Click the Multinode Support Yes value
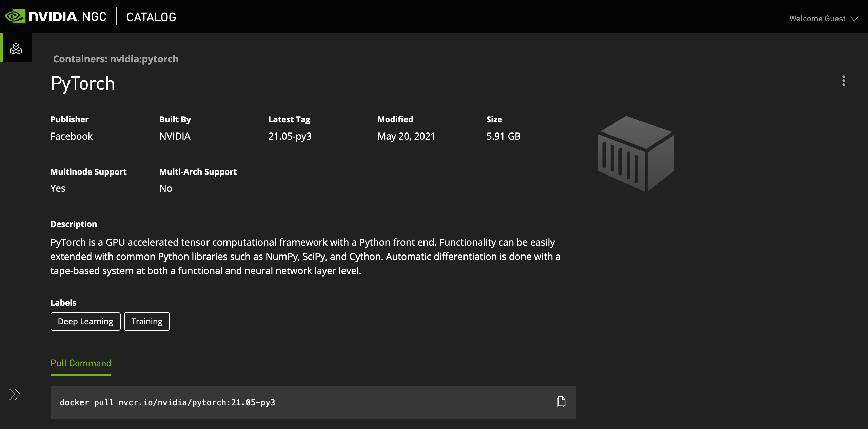Viewport: 868px width, 429px height. 58,188
